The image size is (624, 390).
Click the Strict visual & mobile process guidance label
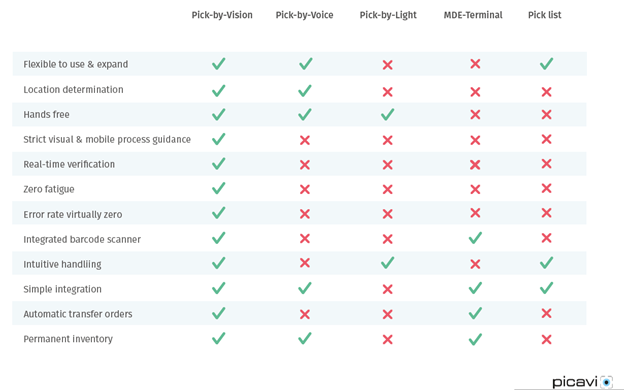[x=107, y=139]
